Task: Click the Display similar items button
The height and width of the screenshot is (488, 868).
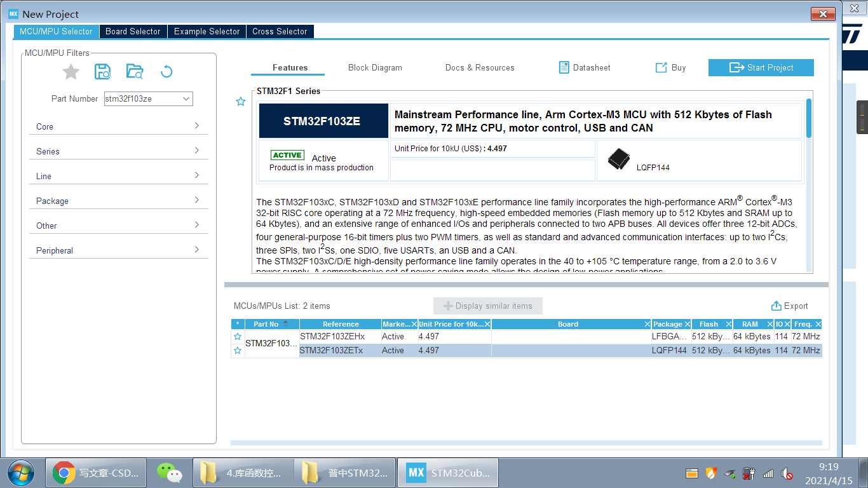Action: pyautogui.click(x=487, y=306)
